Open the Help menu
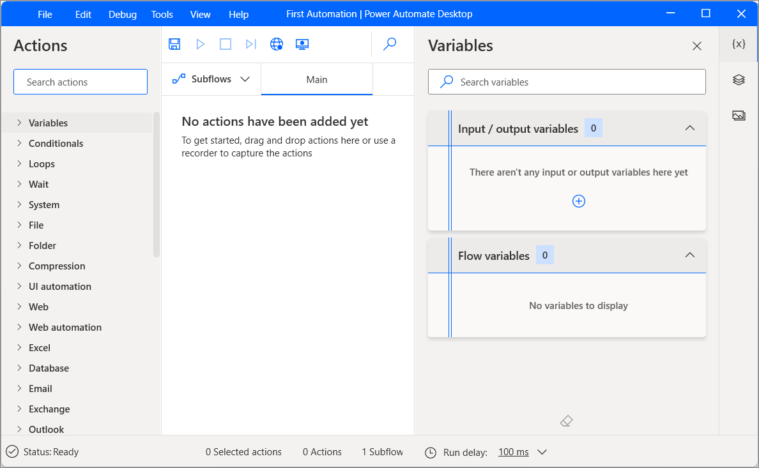The image size is (759, 468). coord(238,14)
